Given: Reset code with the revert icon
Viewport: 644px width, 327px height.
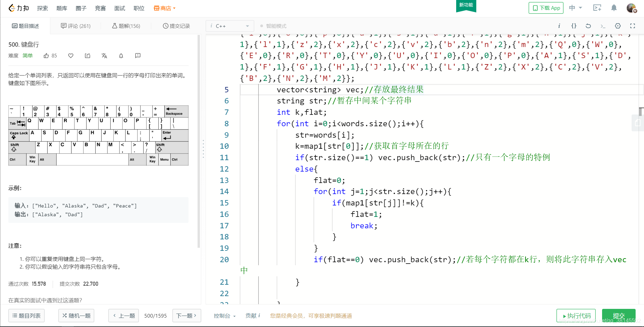Looking at the screenshot, I should point(588,26).
